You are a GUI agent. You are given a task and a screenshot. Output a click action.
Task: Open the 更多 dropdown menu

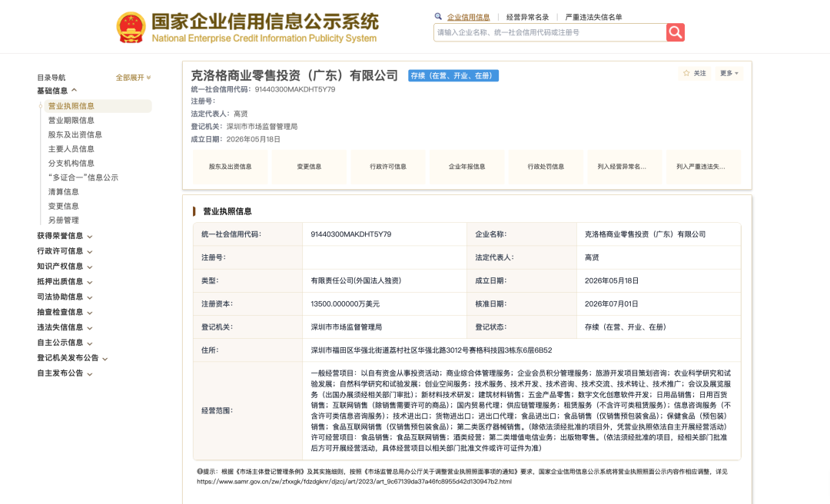pyautogui.click(x=729, y=73)
